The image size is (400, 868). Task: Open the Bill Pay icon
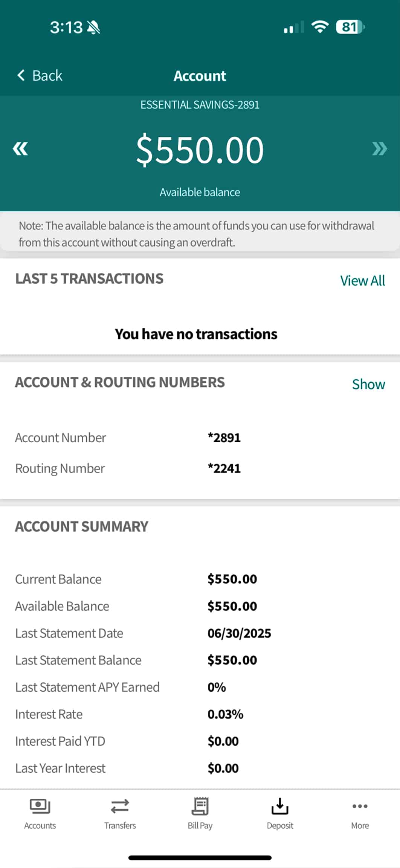tap(200, 806)
